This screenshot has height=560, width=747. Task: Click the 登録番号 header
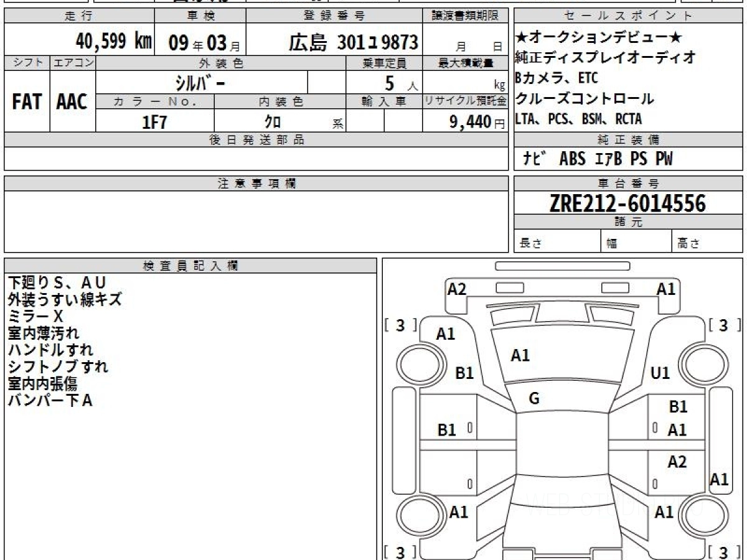(x=334, y=16)
